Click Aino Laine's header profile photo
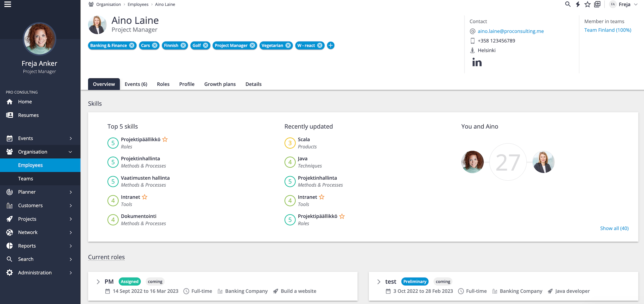This screenshot has height=304, width=644. tap(97, 25)
